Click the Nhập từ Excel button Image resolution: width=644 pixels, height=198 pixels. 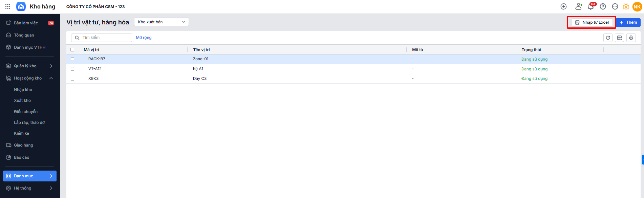coord(592,22)
